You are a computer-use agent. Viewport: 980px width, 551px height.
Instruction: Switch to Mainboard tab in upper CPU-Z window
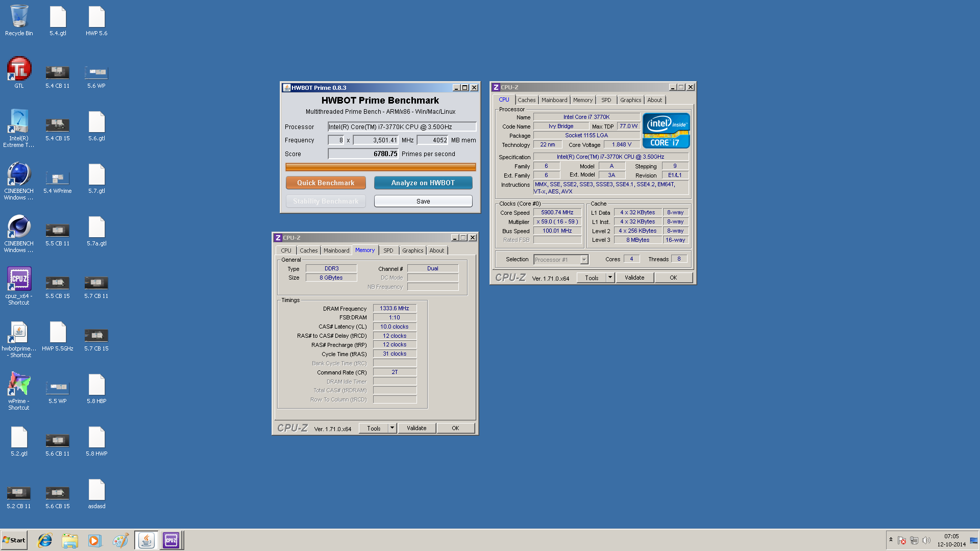click(x=554, y=100)
